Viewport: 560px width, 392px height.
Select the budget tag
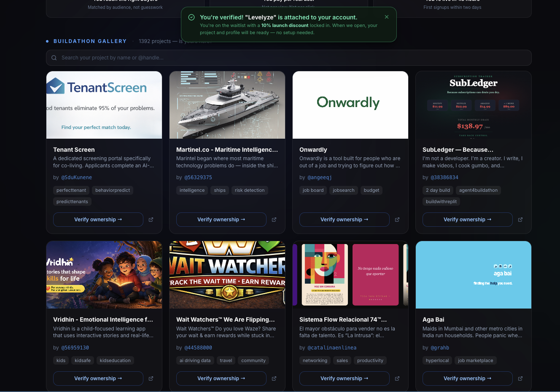pyautogui.click(x=372, y=190)
